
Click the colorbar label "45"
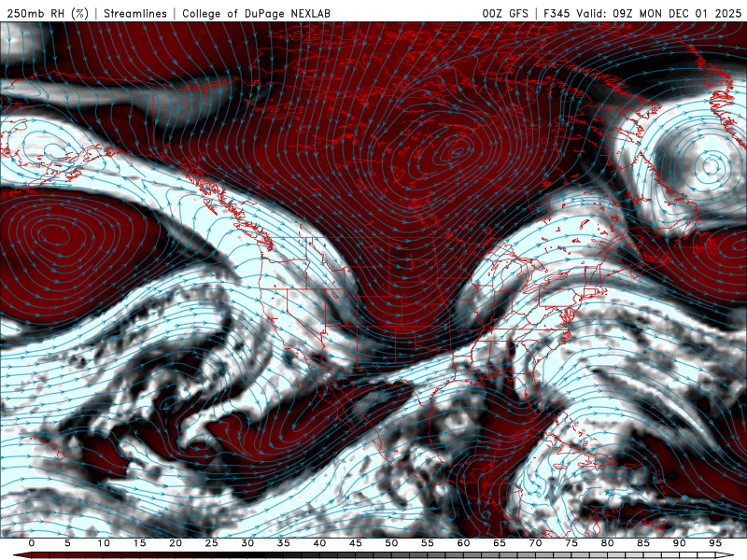tap(356, 543)
